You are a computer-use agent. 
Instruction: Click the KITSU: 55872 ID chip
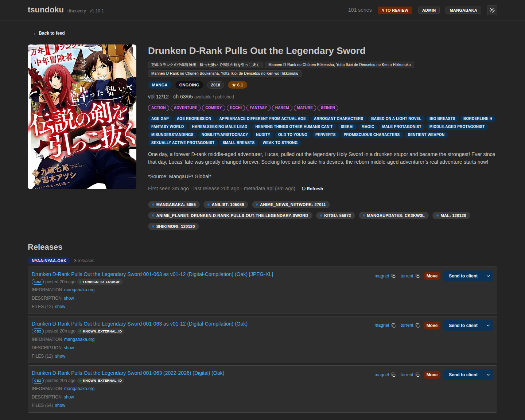point(335,215)
